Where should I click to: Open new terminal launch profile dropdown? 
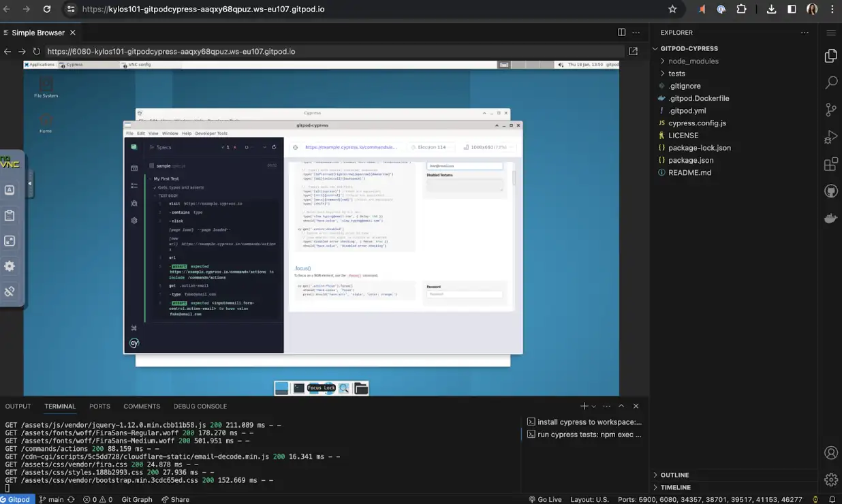coord(593,406)
